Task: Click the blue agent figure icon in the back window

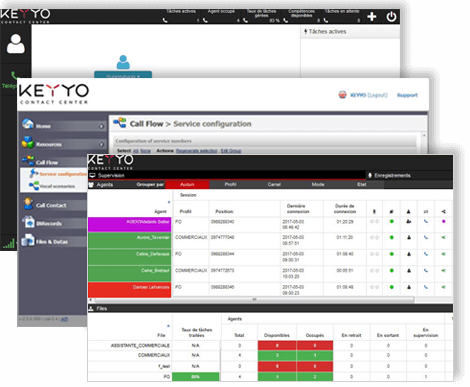Action: pos(123,62)
